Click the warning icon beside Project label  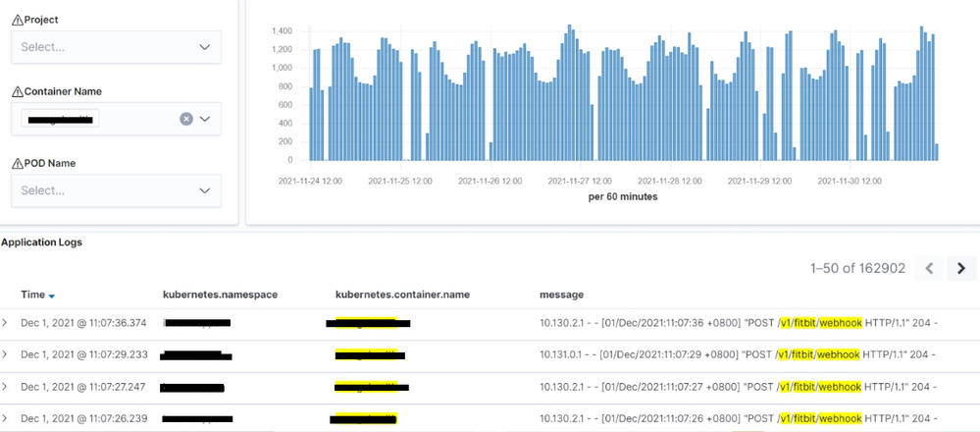[x=17, y=20]
